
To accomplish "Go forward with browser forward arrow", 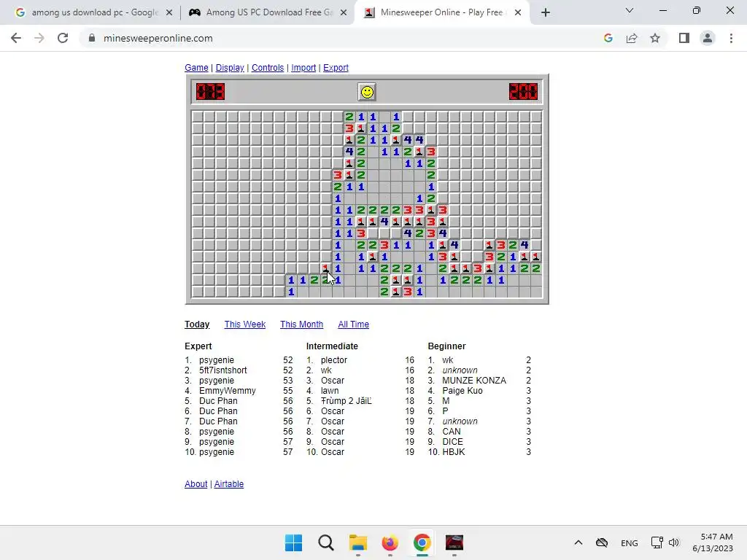I will click(x=39, y=38).
